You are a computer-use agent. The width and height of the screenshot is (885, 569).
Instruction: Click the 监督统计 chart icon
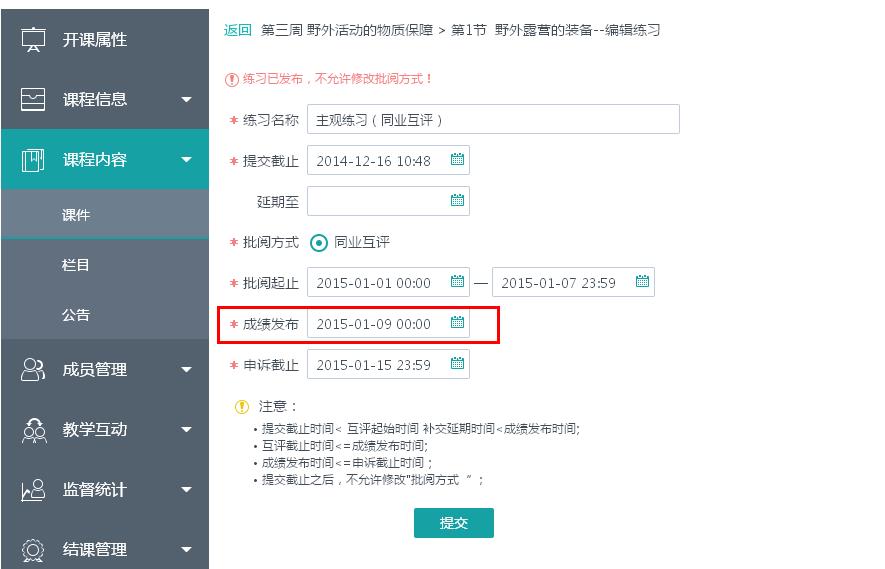coord(34,490)
